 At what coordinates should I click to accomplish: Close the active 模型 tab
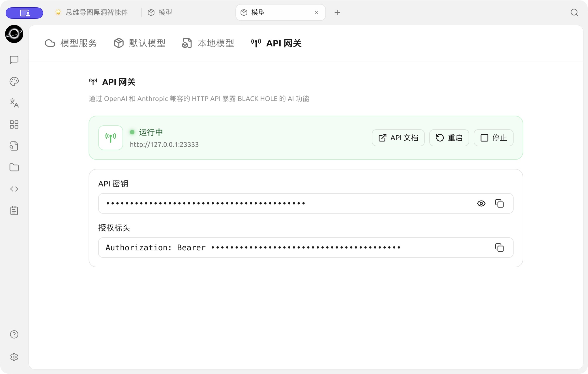click(316, 12)
